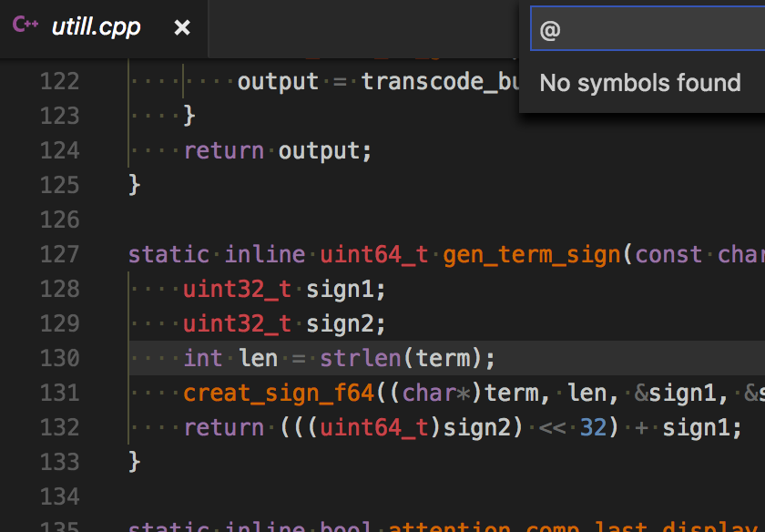Click the 'No symbols found' message
The width and height of the screenshot is (765, 532).
click(639, 83)
